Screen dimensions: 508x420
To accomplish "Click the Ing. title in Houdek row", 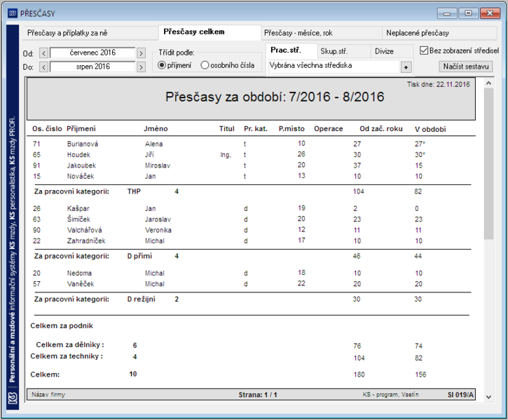I will [226, 155].
